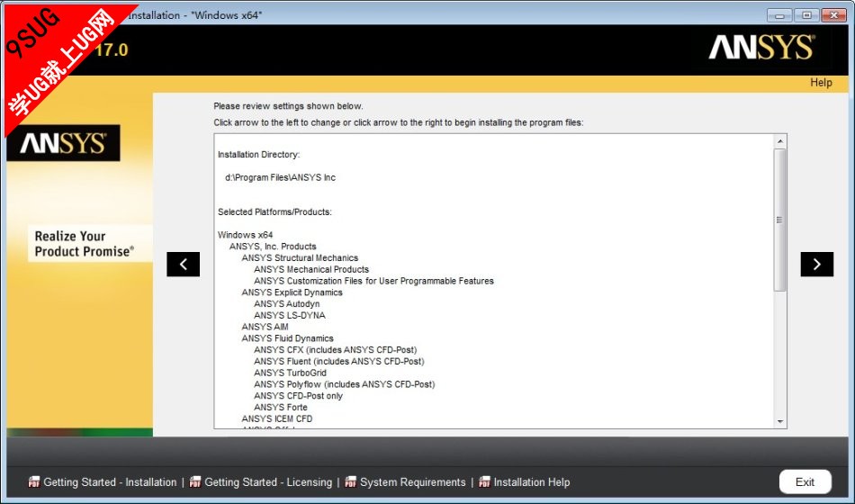Click the 'Realize Your Product Promise' slogan
The image size is (855, 504).
[x=84, y=243]
